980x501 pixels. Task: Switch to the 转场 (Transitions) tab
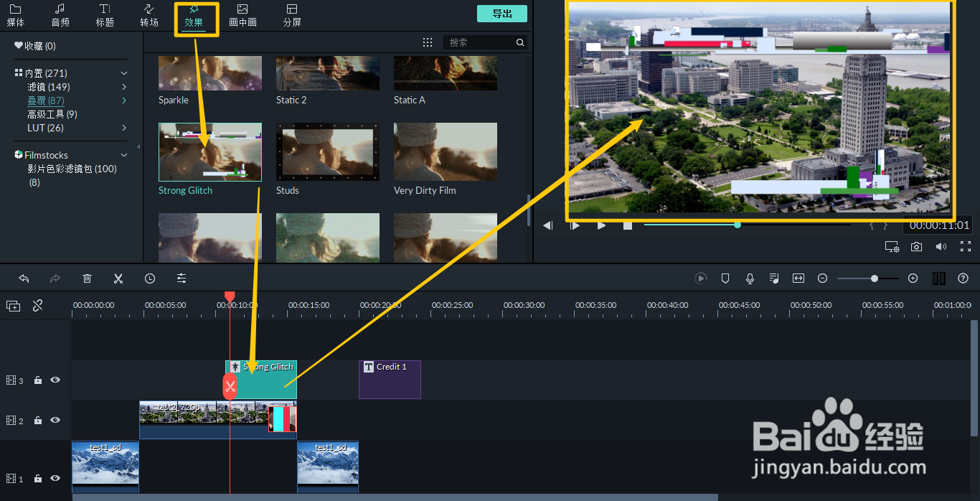point(149,16)
